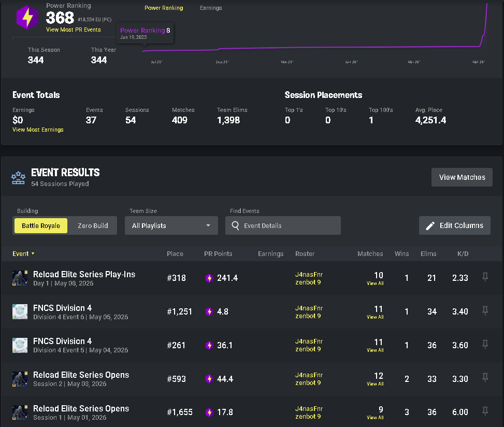Switch to Zero Build mode
This screenshot has height=427, width=504.
(93, 226)
